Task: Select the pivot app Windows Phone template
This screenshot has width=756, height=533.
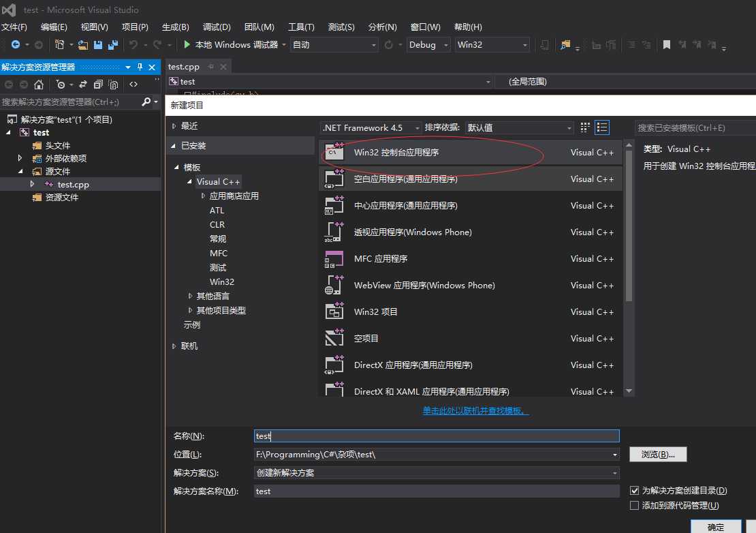Action: pyautogui.click(x=471, y=232)
